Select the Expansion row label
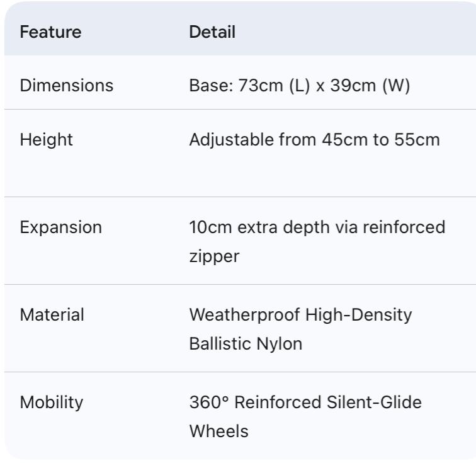The image size is (476, 463). click(61, 227)
